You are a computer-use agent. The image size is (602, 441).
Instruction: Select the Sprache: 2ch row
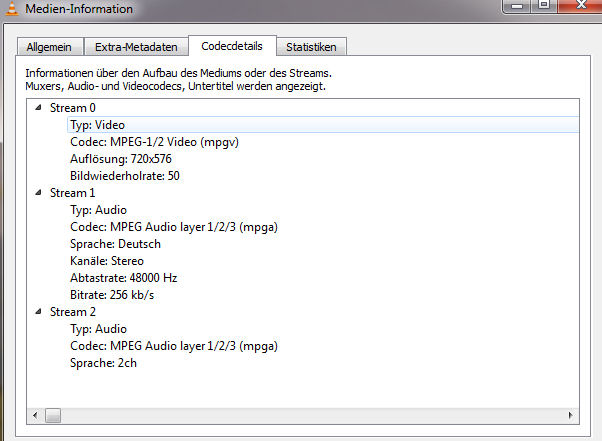pos(103,363)
